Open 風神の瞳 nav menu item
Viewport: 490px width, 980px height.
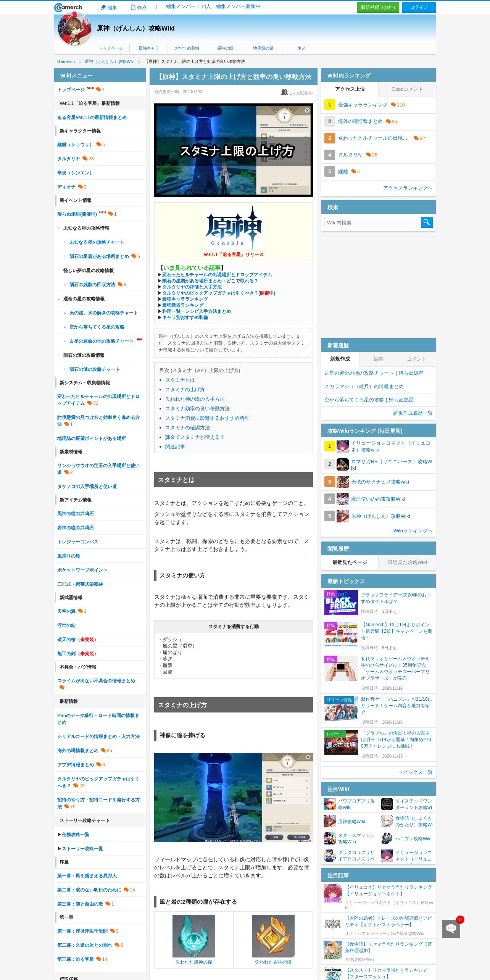[x=225, y=48]
